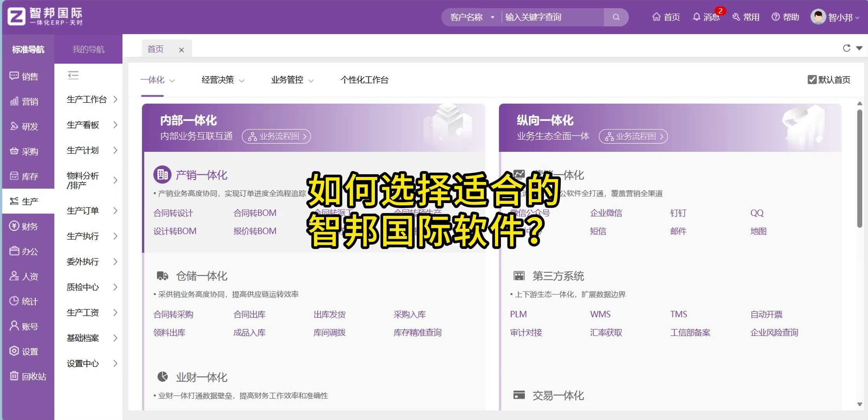
Task: Click the page vertical scrollbar thumb
Action: tap(859, 168)
